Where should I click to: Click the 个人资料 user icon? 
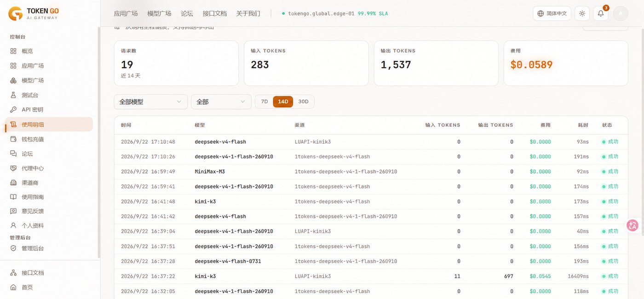point(13,226)
